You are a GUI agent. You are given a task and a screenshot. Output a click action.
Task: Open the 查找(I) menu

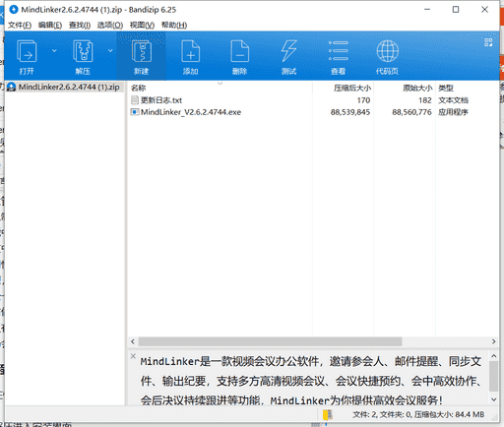pyautogui.click(x=80, y=26)
